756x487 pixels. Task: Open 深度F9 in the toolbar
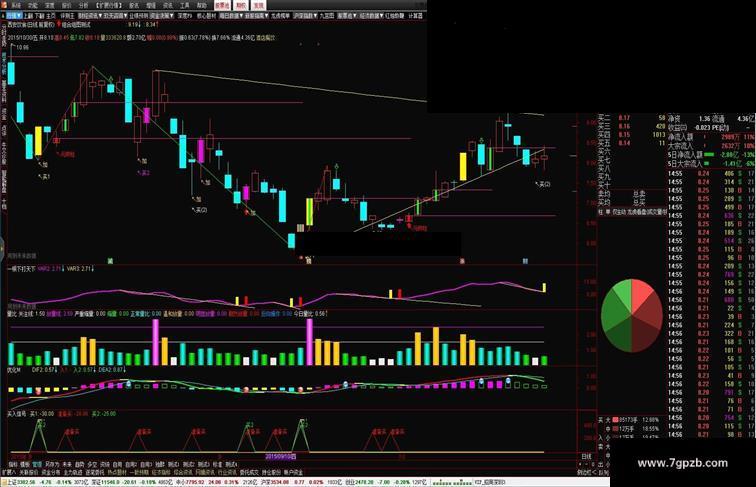[185, 16]
